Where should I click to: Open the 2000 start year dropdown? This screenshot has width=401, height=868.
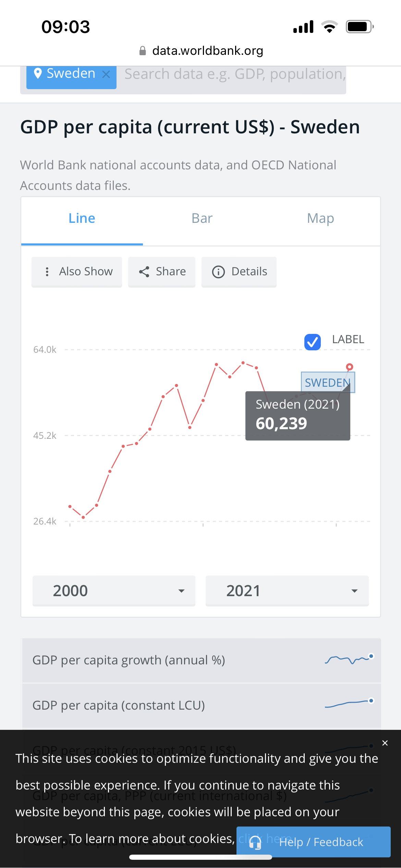(x=114, y=591)
